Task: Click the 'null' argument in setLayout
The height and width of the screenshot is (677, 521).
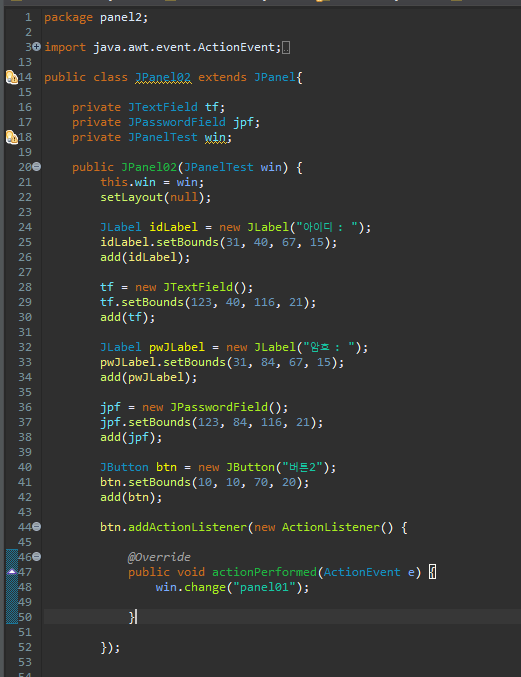Action: point(183,197)
